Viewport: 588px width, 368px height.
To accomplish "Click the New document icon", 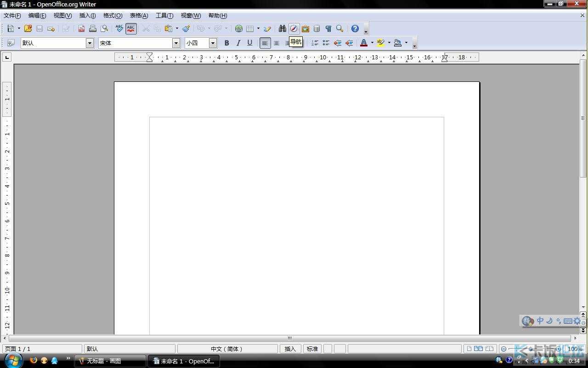I will (11, 29).
